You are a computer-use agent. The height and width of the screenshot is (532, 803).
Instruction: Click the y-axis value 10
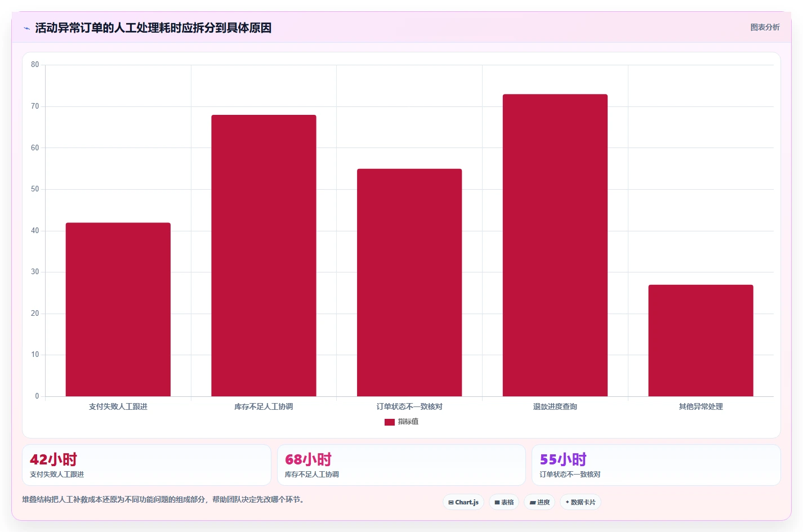pos(35,355)
